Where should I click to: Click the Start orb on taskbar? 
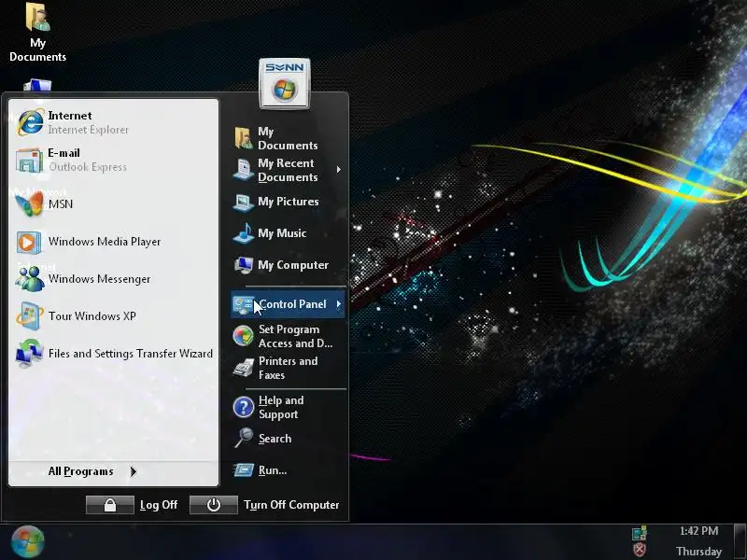(x=28, y=542)
